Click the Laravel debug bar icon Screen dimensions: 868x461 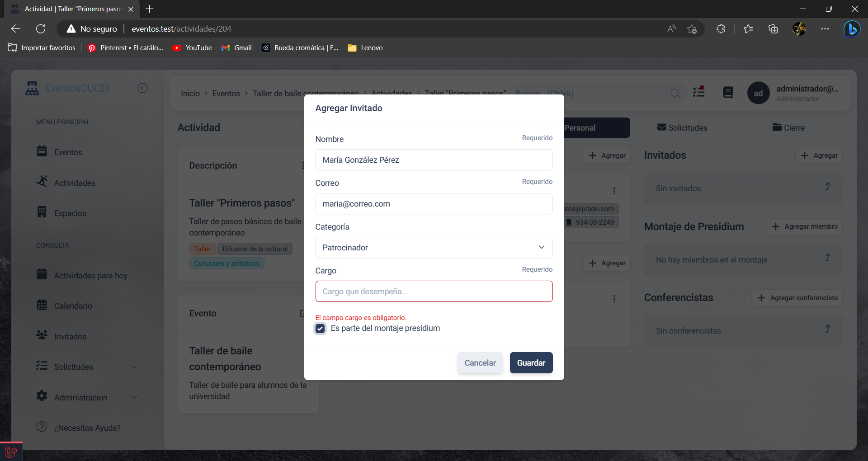[11, 452]
